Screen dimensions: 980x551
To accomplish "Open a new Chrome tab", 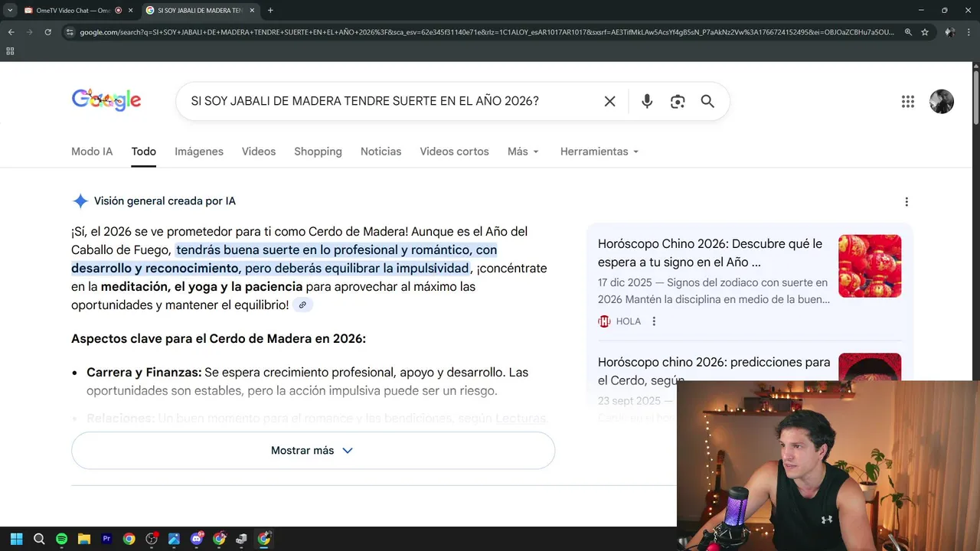I will coord(270,11).
